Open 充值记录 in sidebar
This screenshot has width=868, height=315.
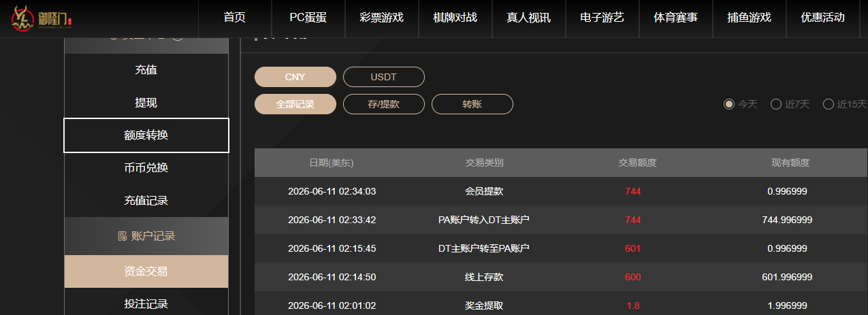pos(146,201)
